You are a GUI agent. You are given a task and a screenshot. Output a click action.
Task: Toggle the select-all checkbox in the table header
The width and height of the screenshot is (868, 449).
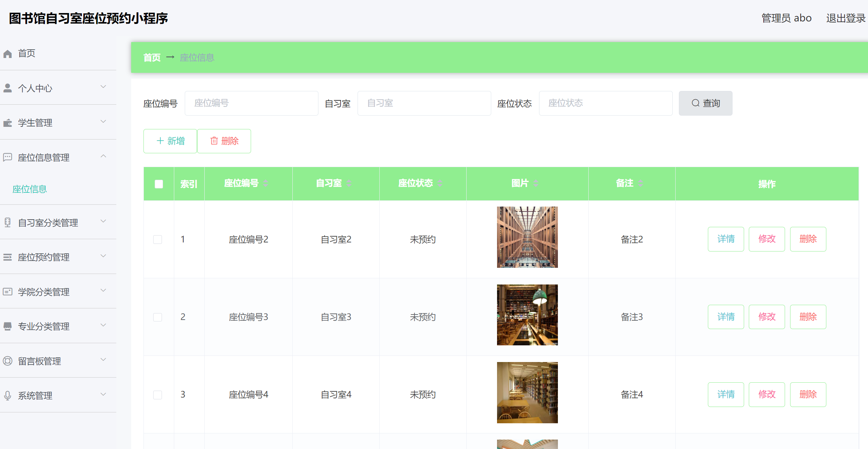click(159, 184)
